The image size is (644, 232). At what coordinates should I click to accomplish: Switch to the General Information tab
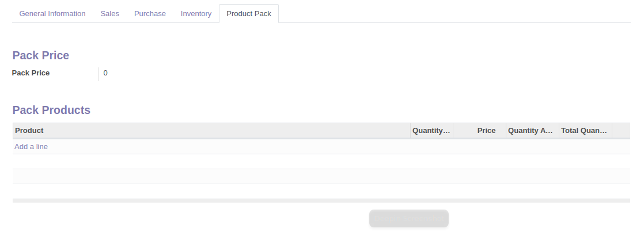pyautogui.click(x=52, y=14)
